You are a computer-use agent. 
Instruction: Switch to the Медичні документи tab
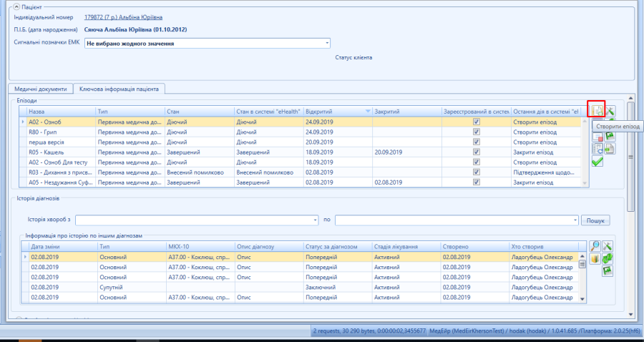[x=40, y=89]
